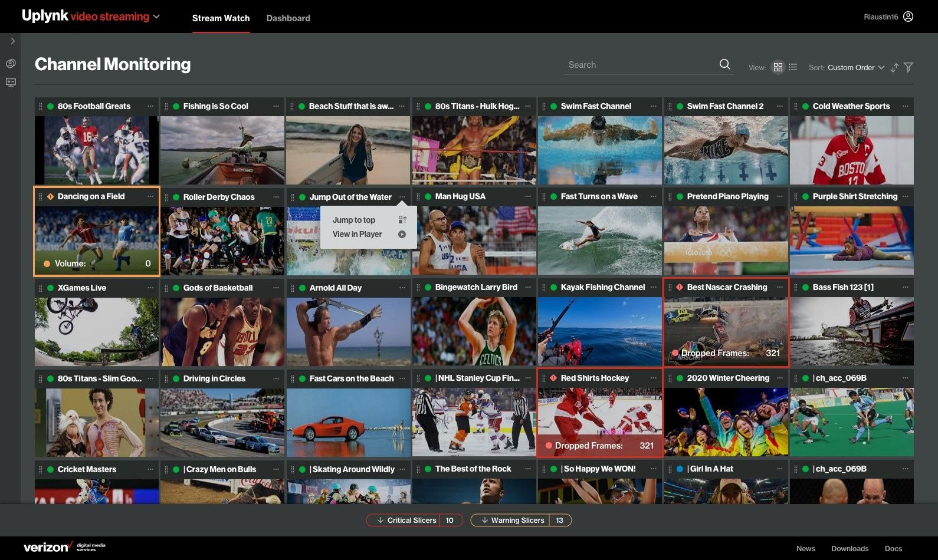Open the Sort Custom Order dropdown
This screenshot has height=560, width=938.
click(855, 67)
